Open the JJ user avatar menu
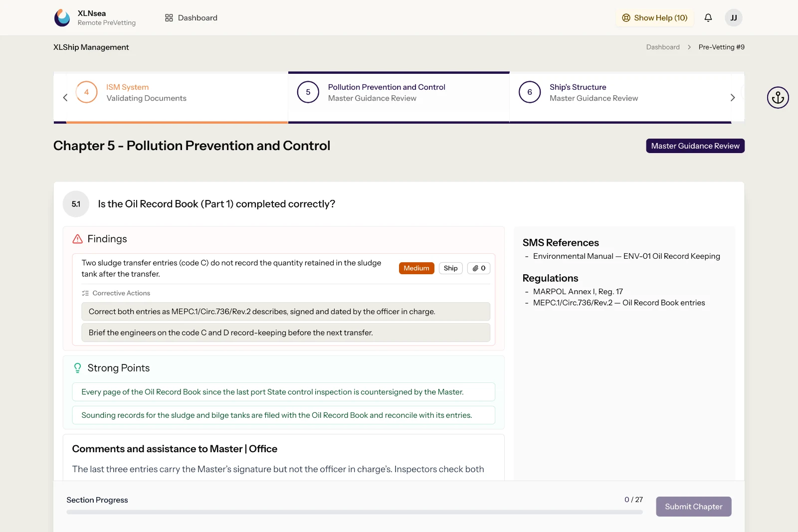The width and height of the screenshot is (798, 532). click(x=734, y=18)
